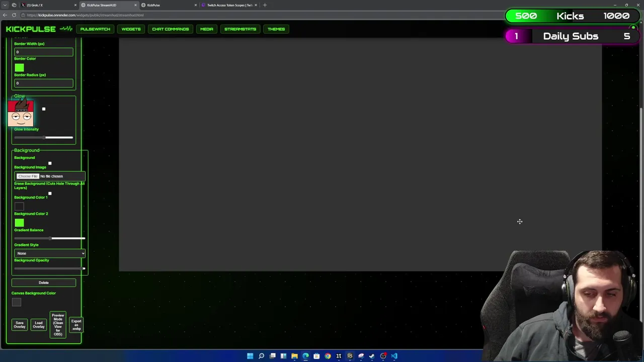Open the PulseWatch menu
This screenshot has height=362, width=644.
[95, 29]
